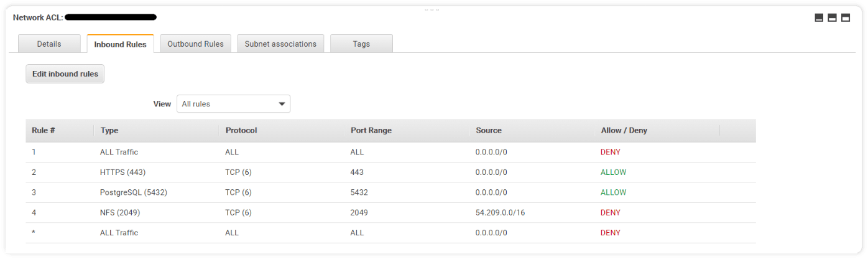
Task: Maximize the details pane icon
Action: [846, 18]
